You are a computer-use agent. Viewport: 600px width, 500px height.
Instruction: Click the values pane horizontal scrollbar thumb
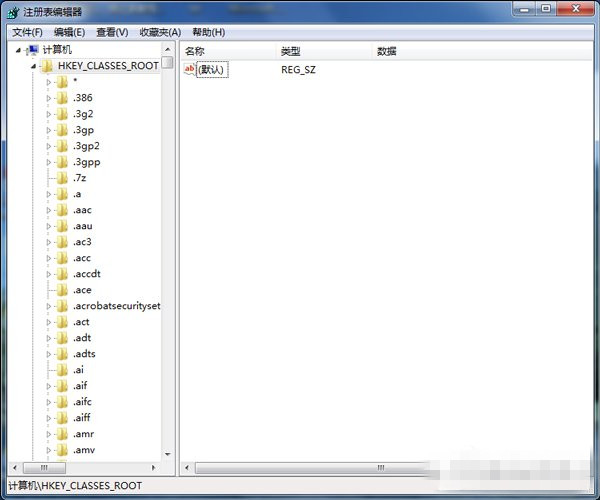click(379, 468)
